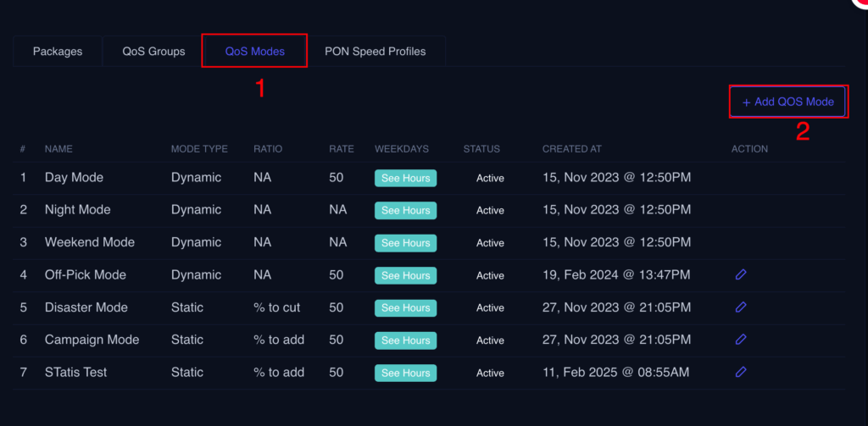The width and height of the screenshot is (868, 426).
Task: Click See Hours for Disaster Mode
Action: pos(405,307)
